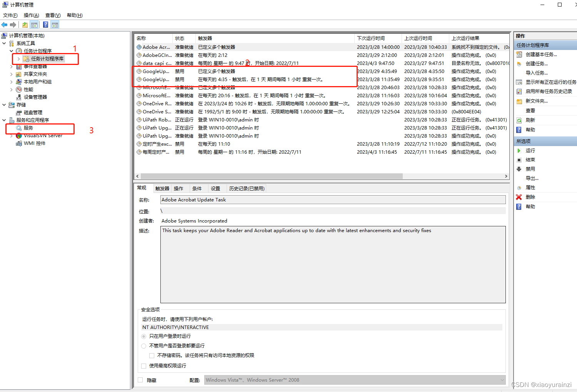The width and height of the screenshot is (577, 392).
Task: Expand the 事件查看器 node chevron
Action: [12, 66]
